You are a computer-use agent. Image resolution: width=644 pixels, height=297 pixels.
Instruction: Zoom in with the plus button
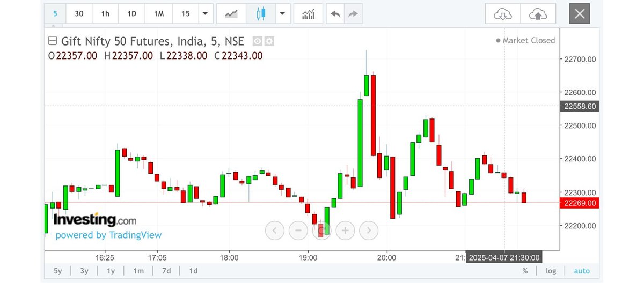coord(345,231)
